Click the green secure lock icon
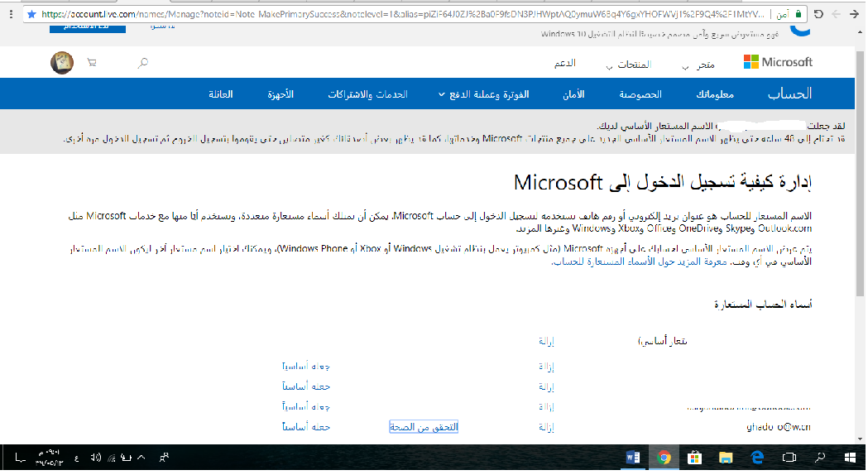Image resolution: width=868 pixels, height=475 pixels. (798, 14)
